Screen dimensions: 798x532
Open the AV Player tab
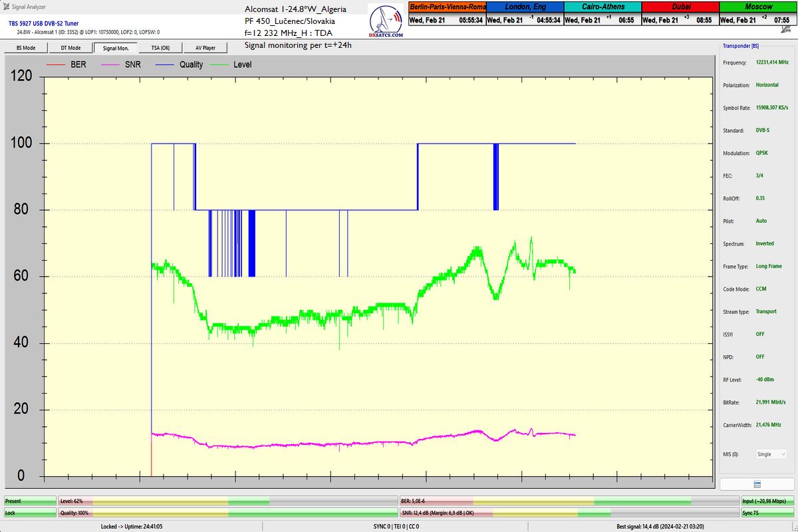pyautogui.click(x=205, y=48)
